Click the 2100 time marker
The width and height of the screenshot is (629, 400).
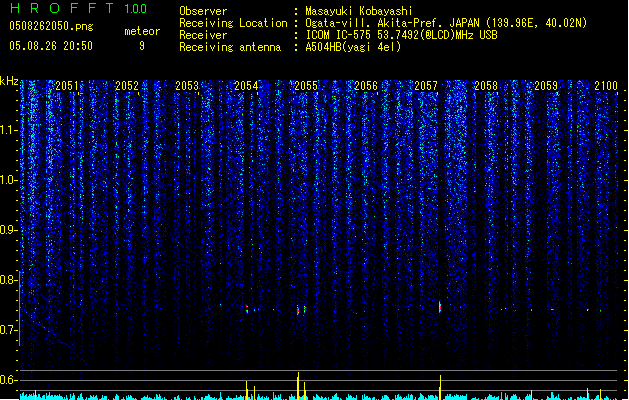(606, 86)
